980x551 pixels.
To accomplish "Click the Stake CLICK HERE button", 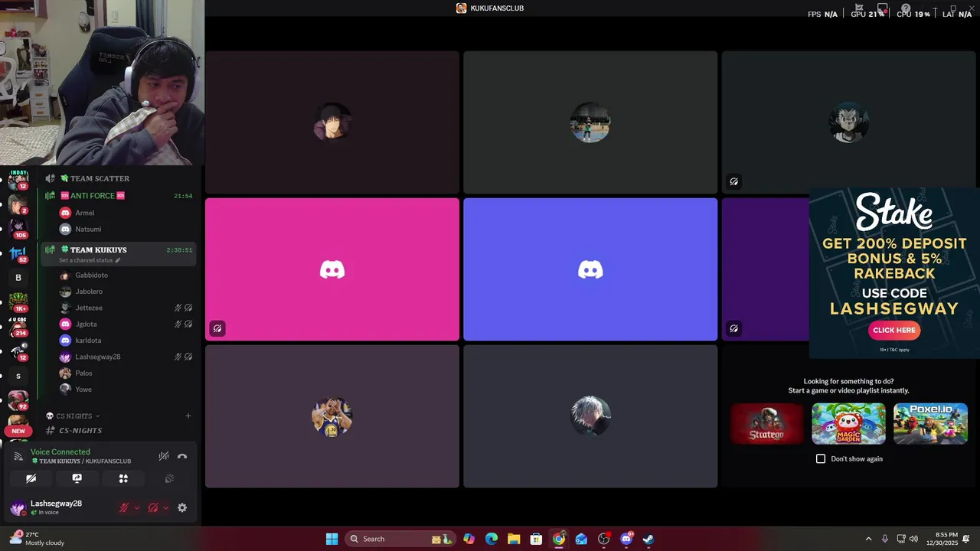I will pyautogui.click(x=894, y=331).
